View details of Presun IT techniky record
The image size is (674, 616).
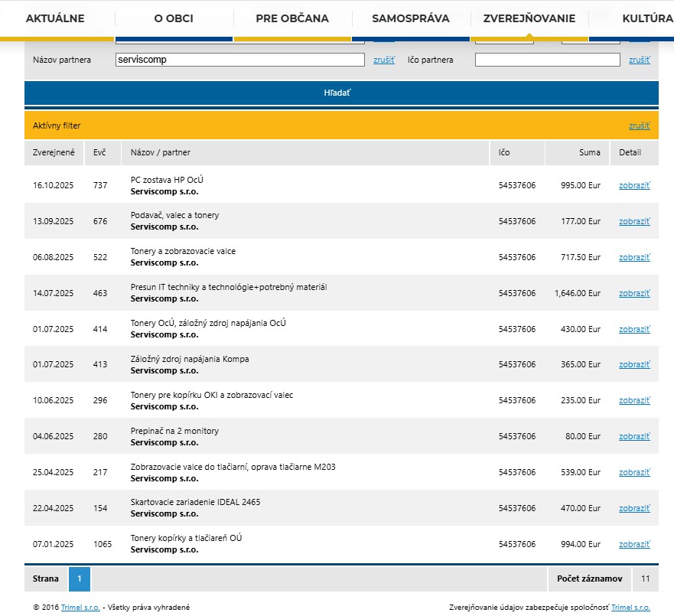[x=634, y=293]
